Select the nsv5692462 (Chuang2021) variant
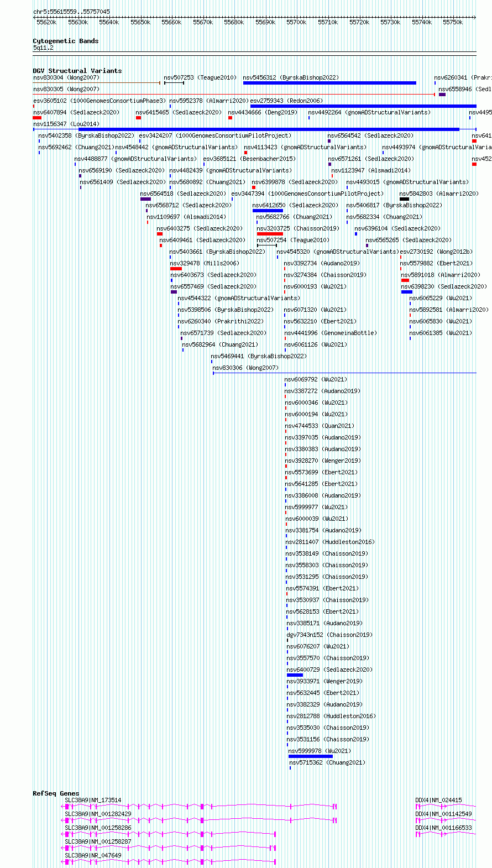Viewport: 492px width, 868px height. pyautogui.click(x=76, y=147)
